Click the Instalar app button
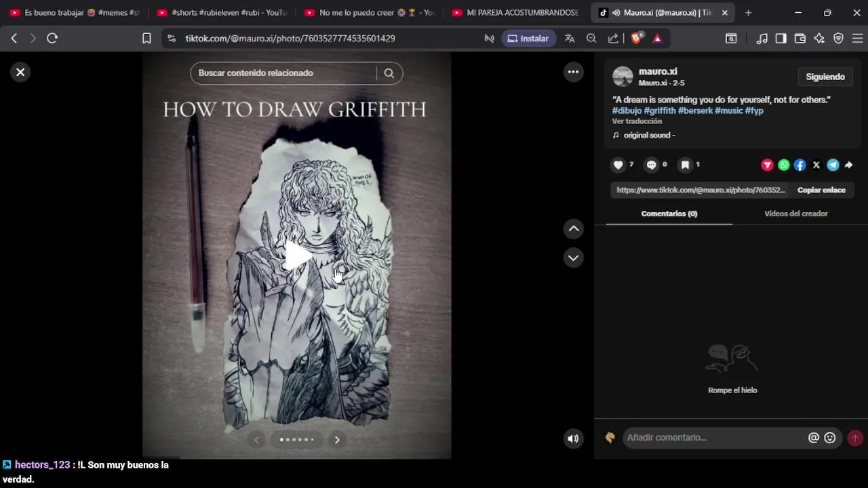This screenshot has width=868, height=488. coord(528,39)
